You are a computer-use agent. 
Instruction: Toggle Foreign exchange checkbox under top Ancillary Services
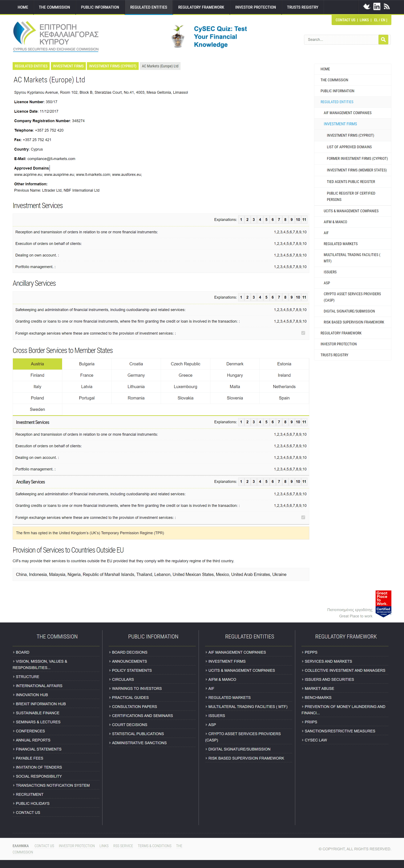[x=303, y=333]
